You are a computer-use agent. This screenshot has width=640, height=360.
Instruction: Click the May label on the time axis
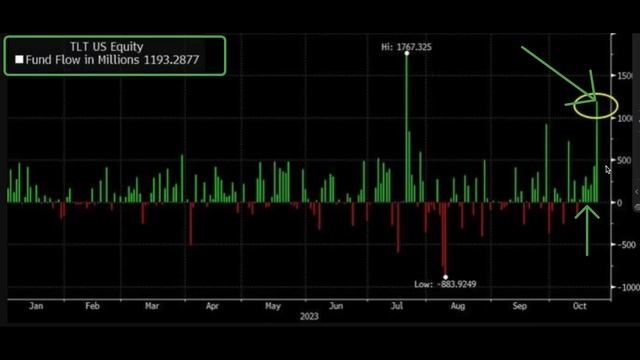(273, 306)
